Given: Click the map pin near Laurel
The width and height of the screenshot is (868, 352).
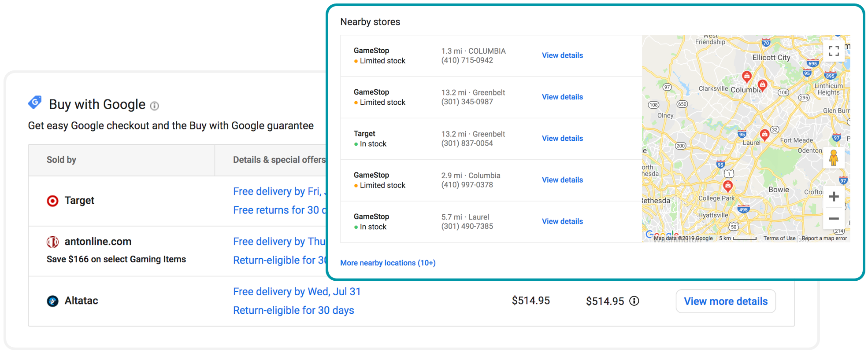Looking at the screenshot, I should point(765,135).
